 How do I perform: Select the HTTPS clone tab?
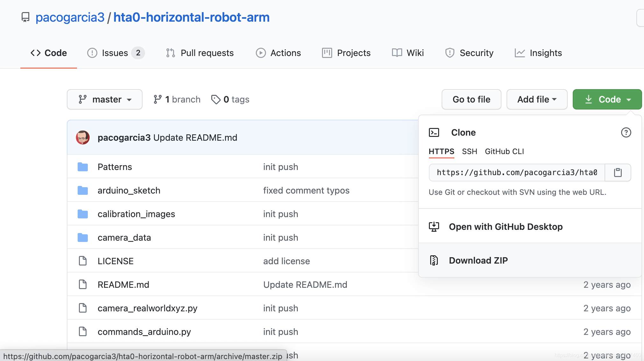(442, 152)
